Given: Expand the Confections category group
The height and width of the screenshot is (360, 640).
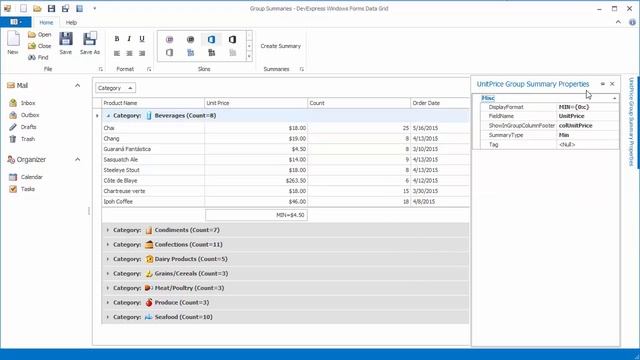Looking at the screenshot, I should 108,244.
